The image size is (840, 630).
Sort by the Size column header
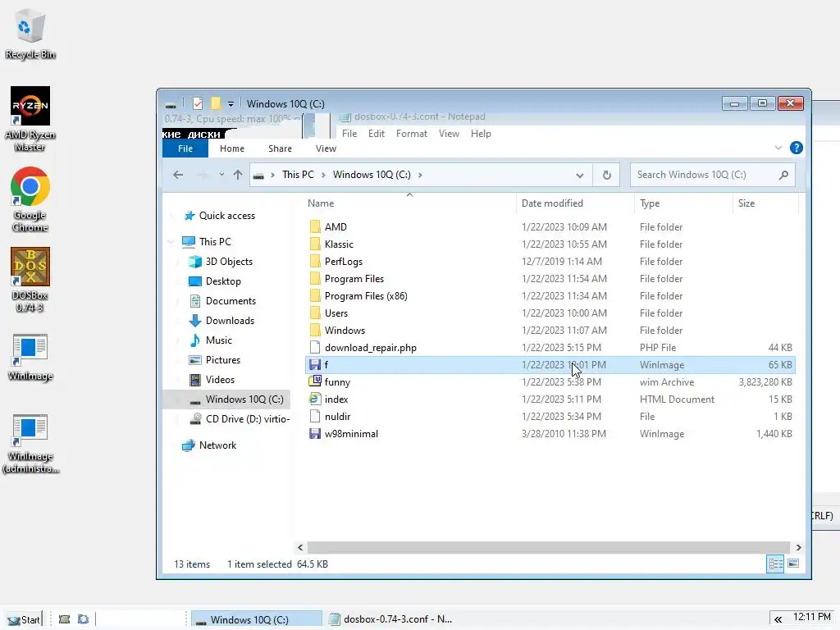(x=765, y=203)
